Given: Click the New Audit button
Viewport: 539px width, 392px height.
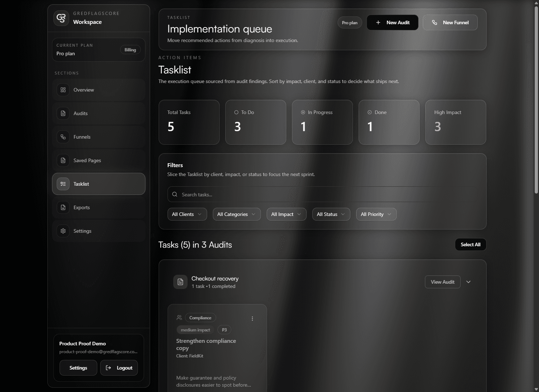Looking at the screenshot, I should click(x=392, y=22).
